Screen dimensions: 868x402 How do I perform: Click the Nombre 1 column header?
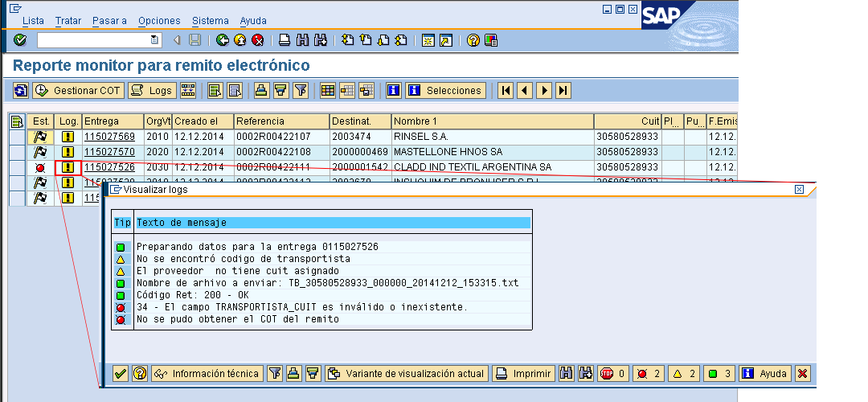pos(493,121)
